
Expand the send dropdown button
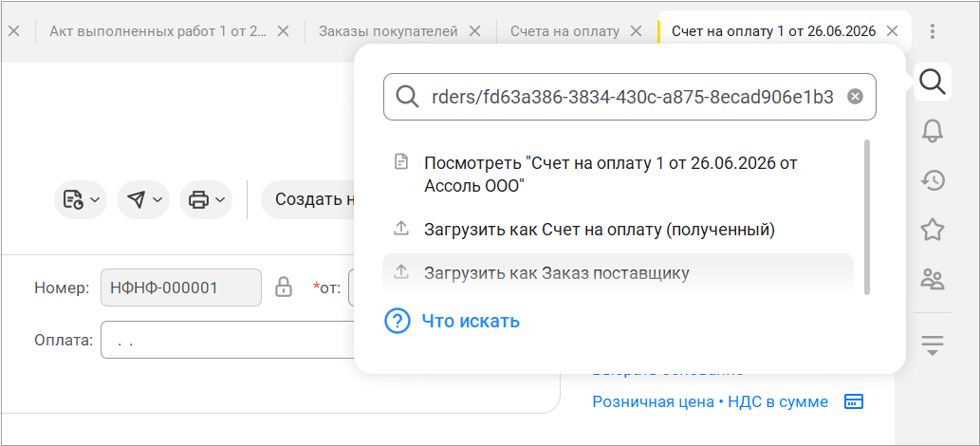[143, 199]
